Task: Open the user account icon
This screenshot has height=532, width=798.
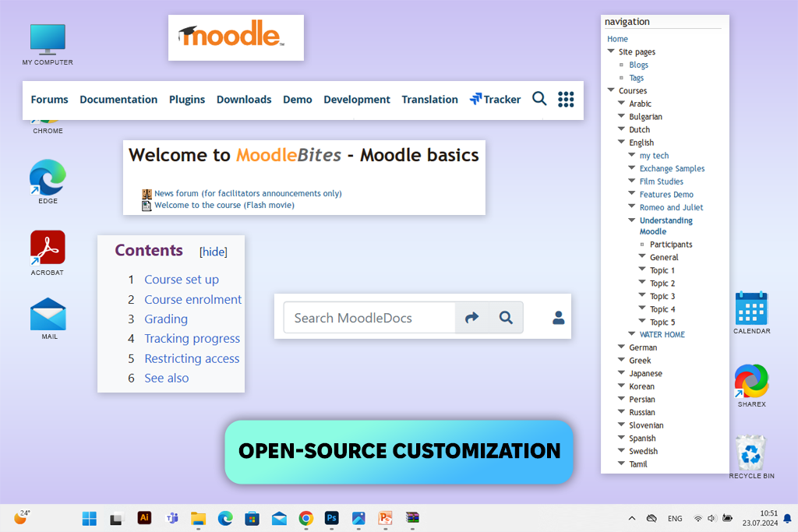Action: tap(558, 317)
